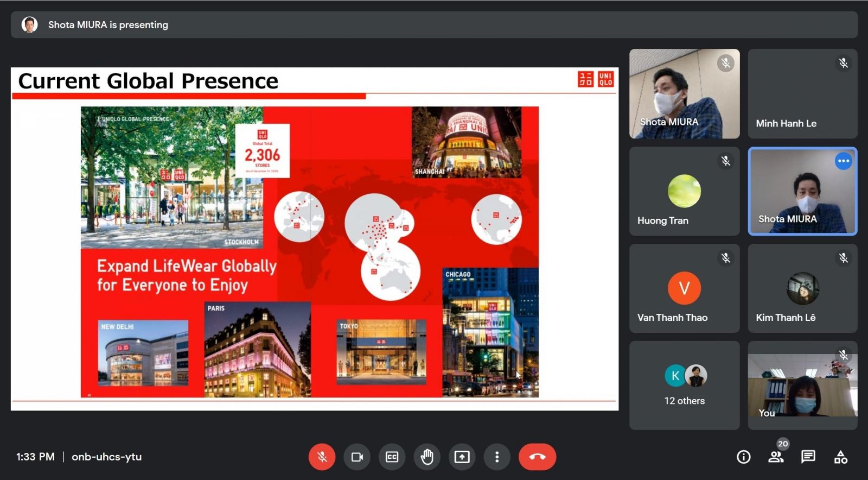The image size is (868, 480).
Task: Leave the call with the red hang-up button
Action: tap(537, 457)
